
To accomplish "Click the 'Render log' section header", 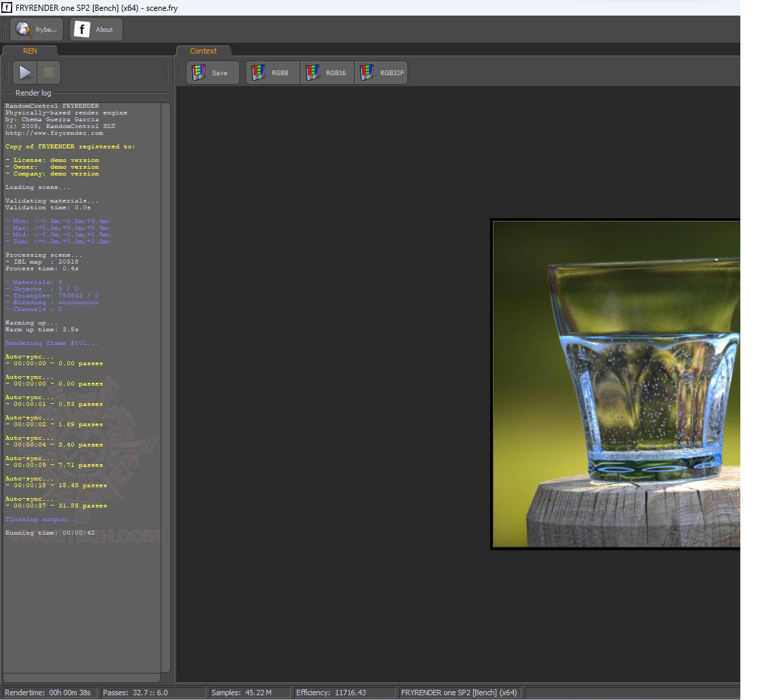I will pos(33,93).
